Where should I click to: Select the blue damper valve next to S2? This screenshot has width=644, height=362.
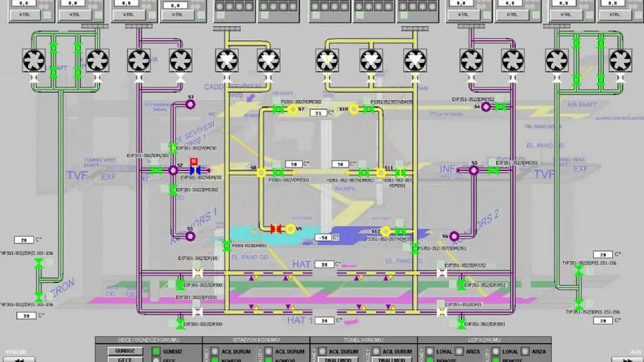coord(195,170)
